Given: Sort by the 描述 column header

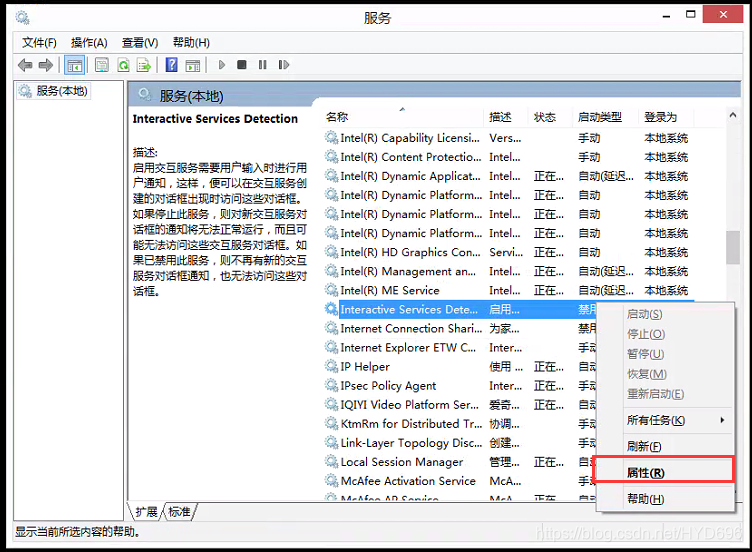Looking at the screenshot, I should coord(505,117).
